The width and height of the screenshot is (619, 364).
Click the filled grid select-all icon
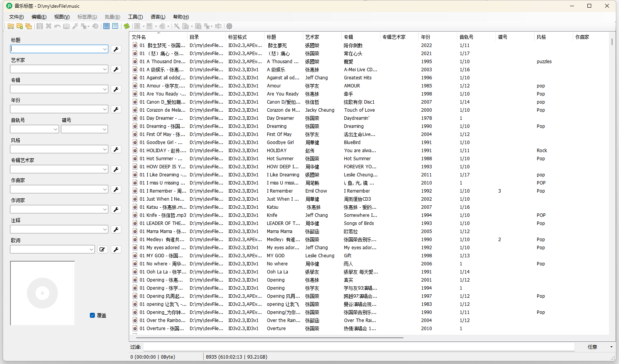pos(106,26)
